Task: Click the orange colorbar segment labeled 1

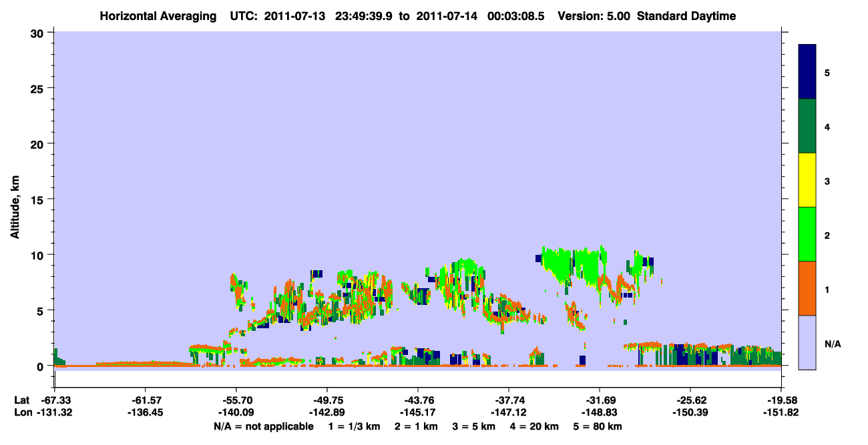Action: pyautogui.click(x=807, y=288)
